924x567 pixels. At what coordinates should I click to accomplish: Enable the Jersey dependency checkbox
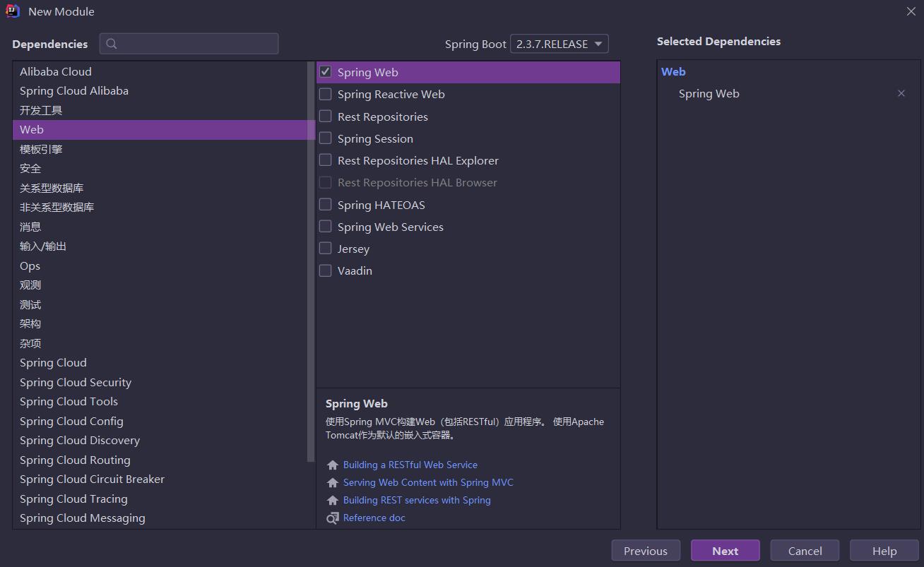326,249
